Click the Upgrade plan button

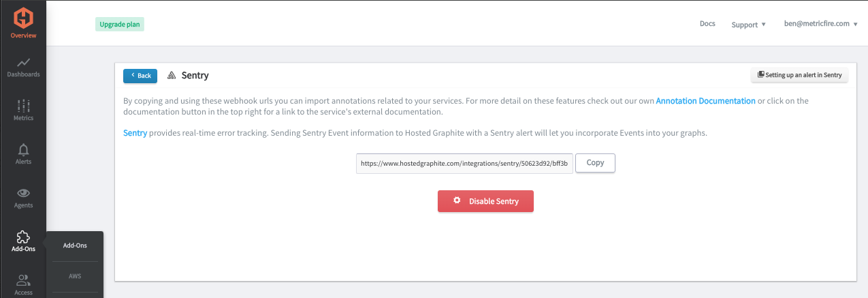pyautogui.click(x=120, y=24)
